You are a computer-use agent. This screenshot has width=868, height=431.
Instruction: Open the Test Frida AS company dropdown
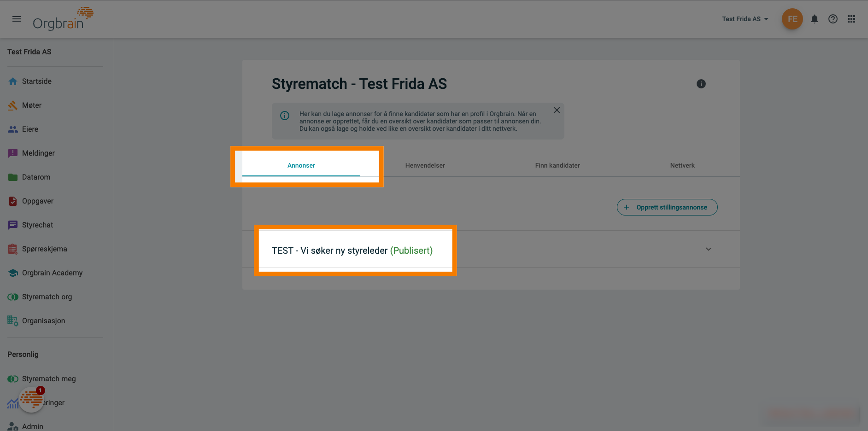pyautogui.click(x=745, y=19)
